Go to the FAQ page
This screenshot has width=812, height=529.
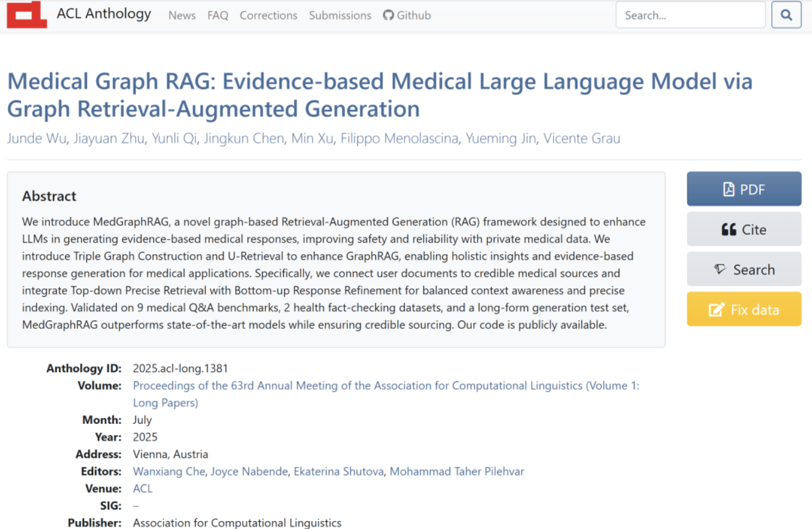(218, 15)
